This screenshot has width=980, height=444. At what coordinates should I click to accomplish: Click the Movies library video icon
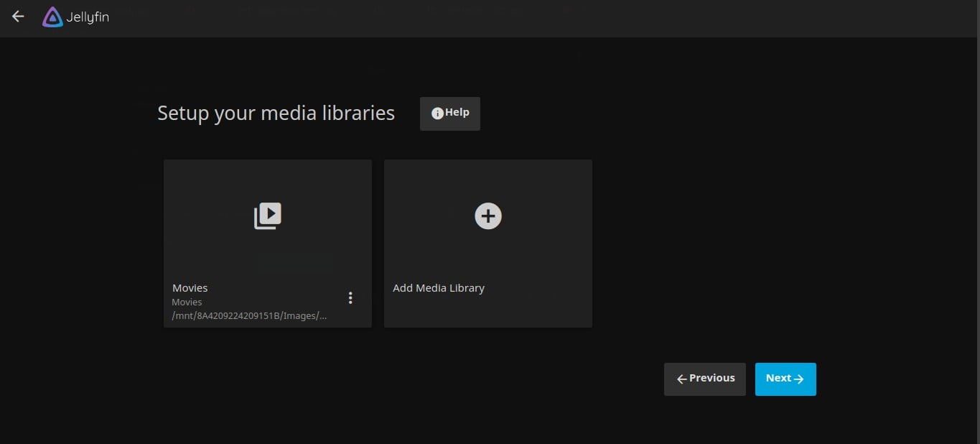(268, 216)
